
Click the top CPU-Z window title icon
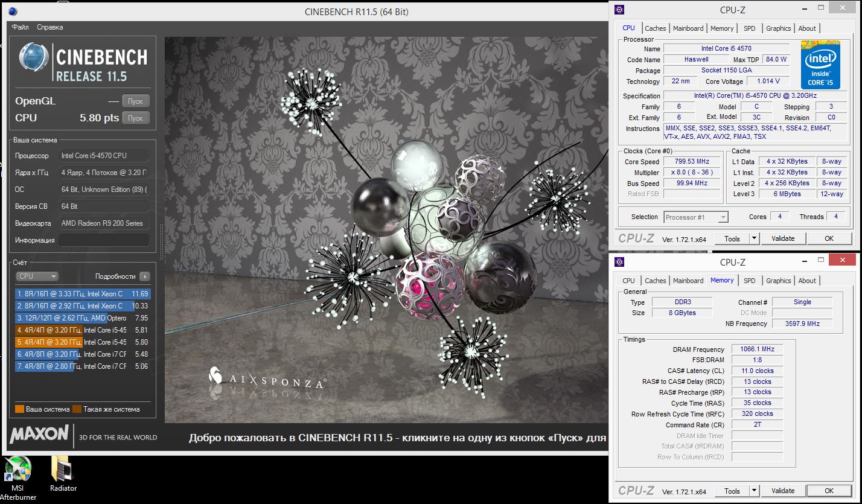(619, 10)
